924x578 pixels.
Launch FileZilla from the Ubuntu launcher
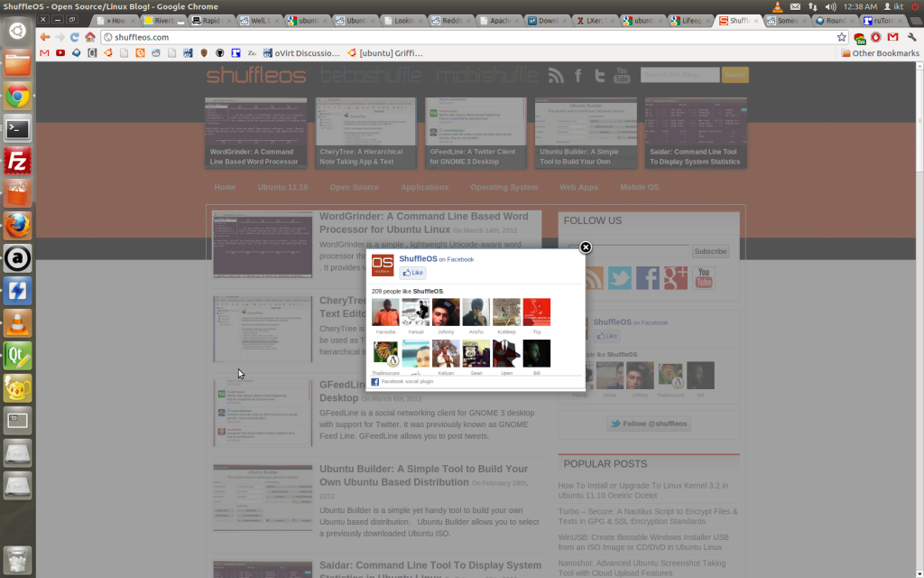(18, 160)
